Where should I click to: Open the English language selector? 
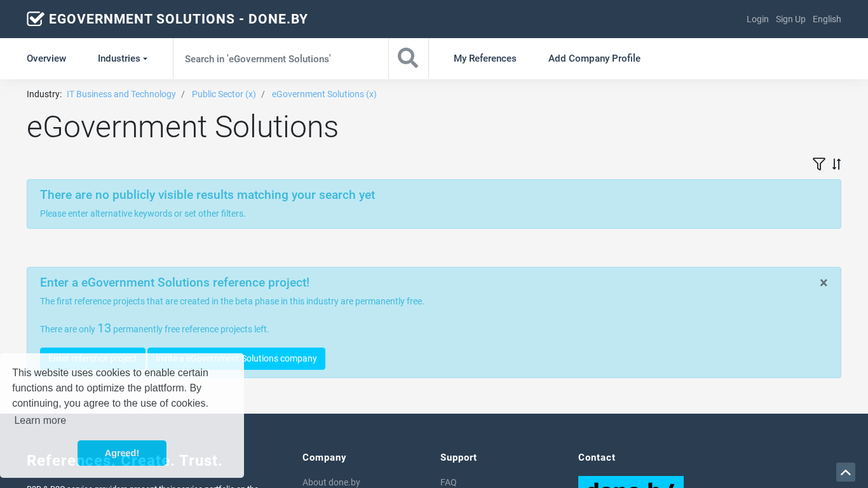pyautogui.click(x=827, y=19)
